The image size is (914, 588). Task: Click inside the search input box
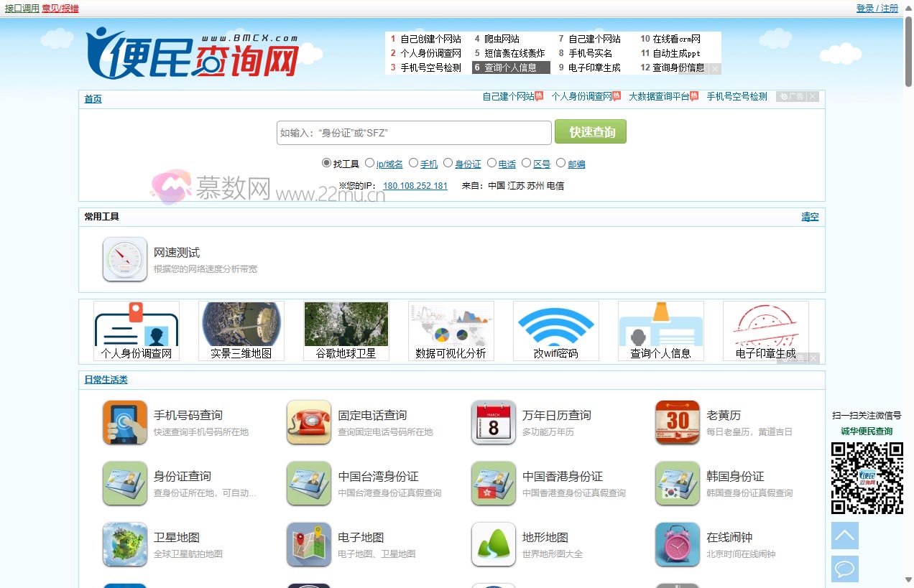tap(414, 132)
